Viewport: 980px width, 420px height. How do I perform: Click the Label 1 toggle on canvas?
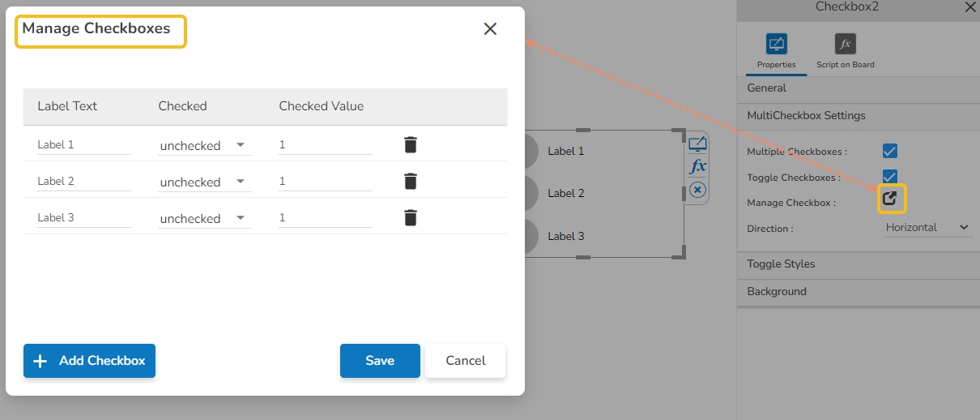click(530, 151)
